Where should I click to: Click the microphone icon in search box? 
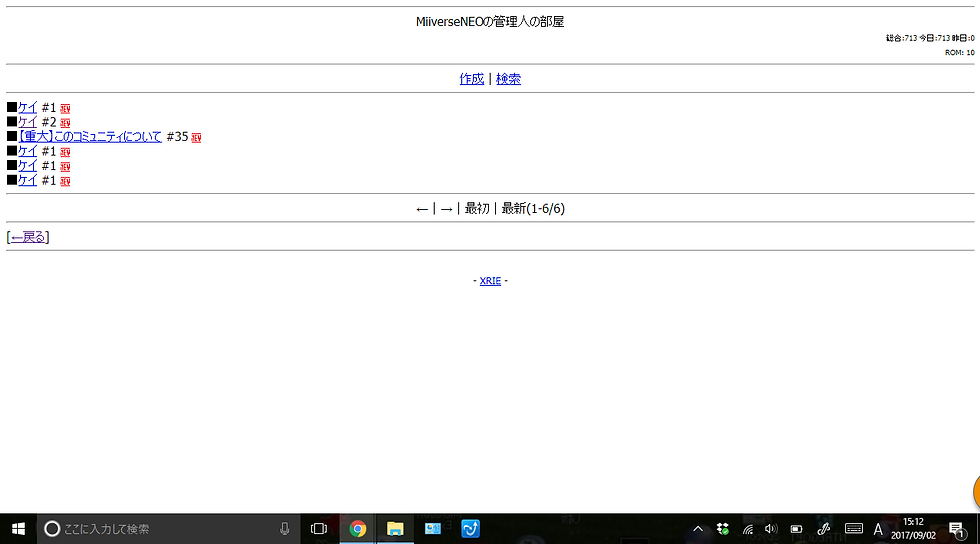pyautogui.click(x=284, y=529)
